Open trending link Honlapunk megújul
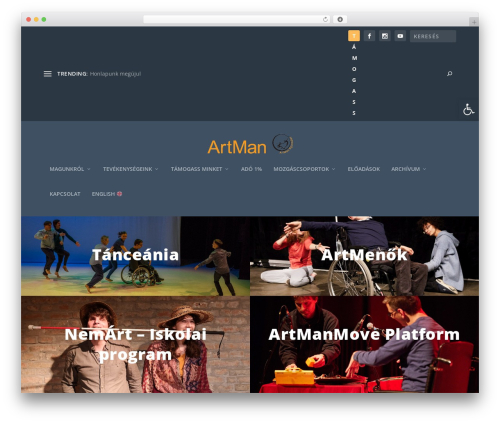Viewport: 500px width, 423px height. click(x=115, y=74)
